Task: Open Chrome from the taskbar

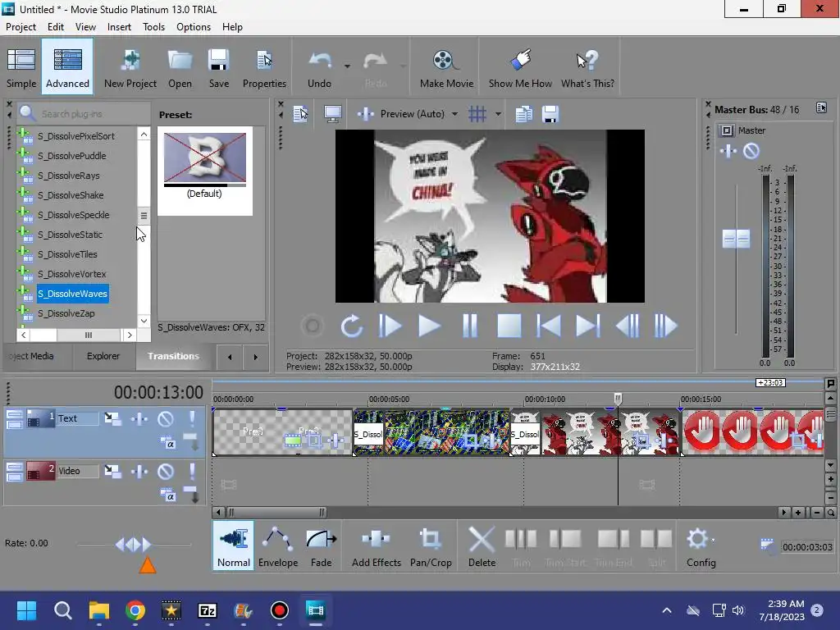Action: 135,610
